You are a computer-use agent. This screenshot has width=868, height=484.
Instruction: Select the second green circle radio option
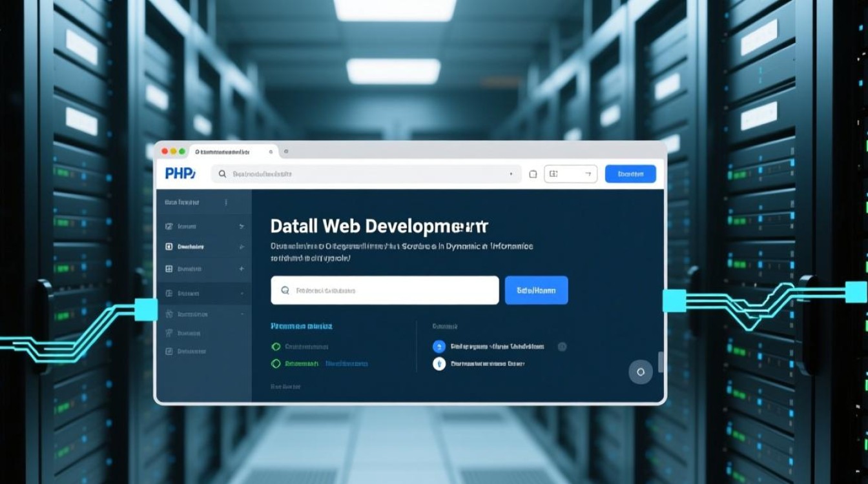[276, 364]
